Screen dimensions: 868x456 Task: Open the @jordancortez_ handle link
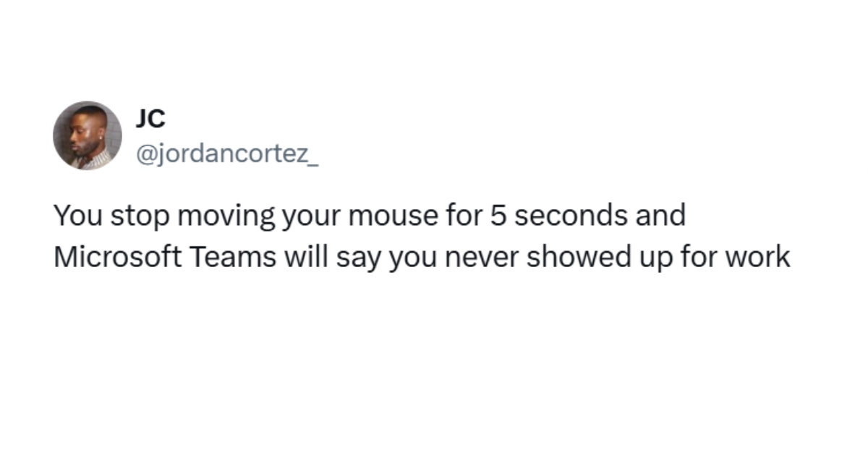[x=226, y=153]
